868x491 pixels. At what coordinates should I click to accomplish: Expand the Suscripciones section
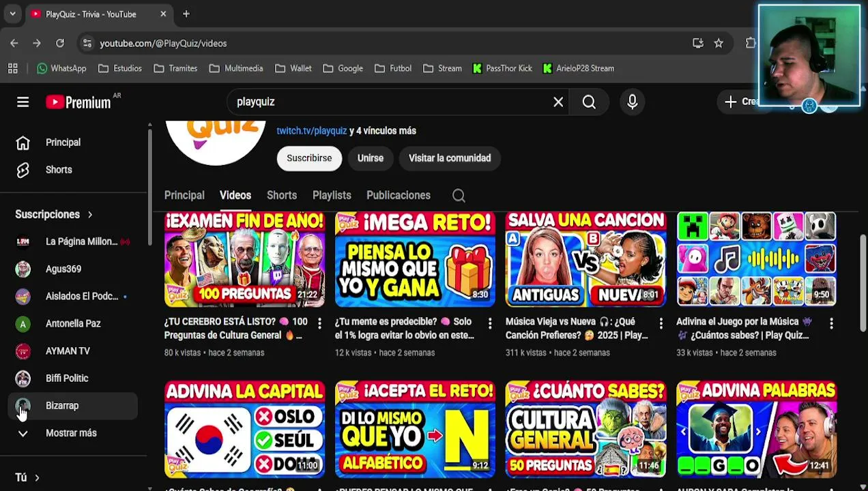(55, 214)
